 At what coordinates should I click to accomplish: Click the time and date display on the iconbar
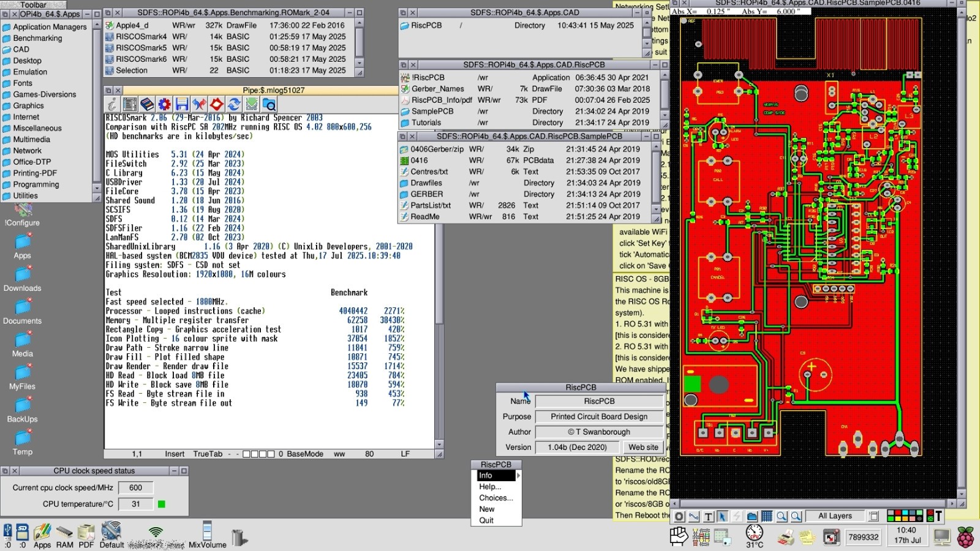pos(907,535)
